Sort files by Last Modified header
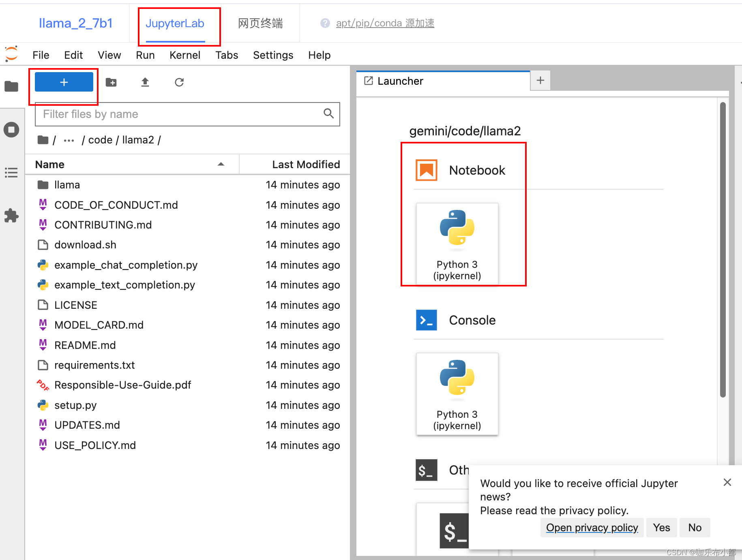Viewport: 742px width, 560px height. coord(295,165)
